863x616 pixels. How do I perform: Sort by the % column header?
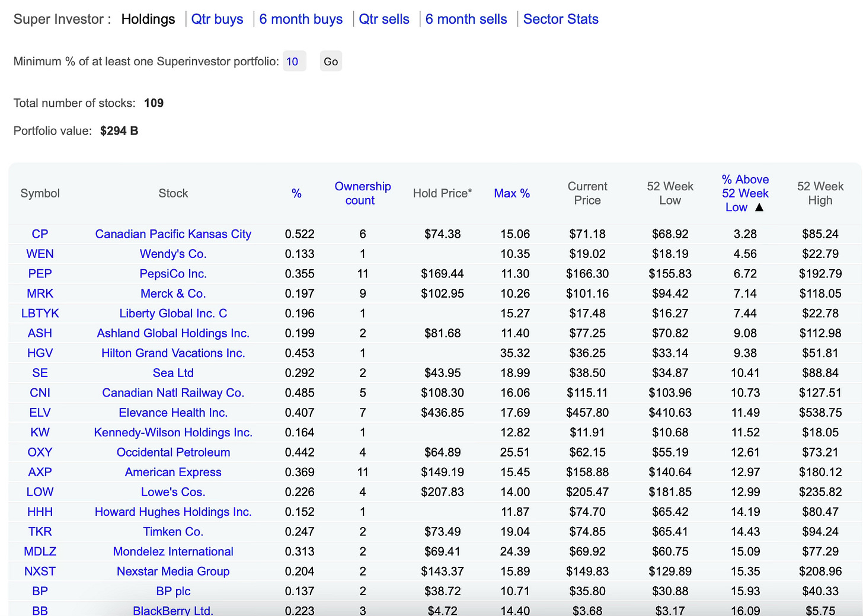tap(296, 193)
